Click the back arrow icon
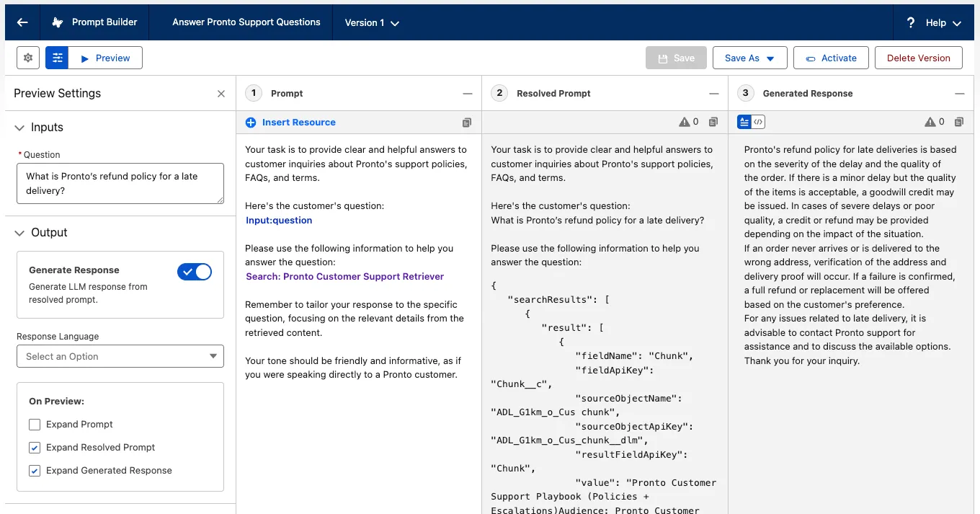Screen dimensions: 980x514 tap(22, 22)
